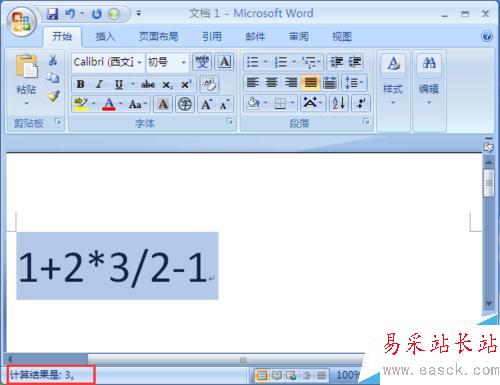Open line spacing dropdown
The image size is (500, 385).
point(354,82)
